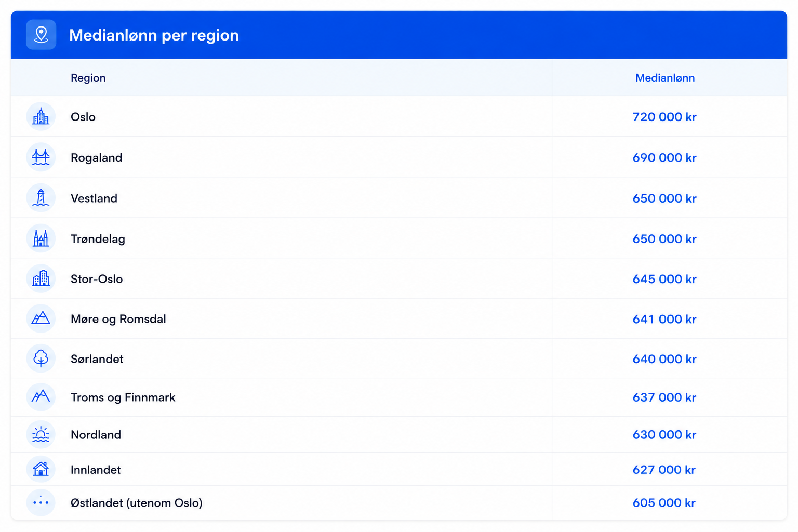The image size is (798, 532).
Task: Click the Medianlønn per region title
Action: point(154,35)
